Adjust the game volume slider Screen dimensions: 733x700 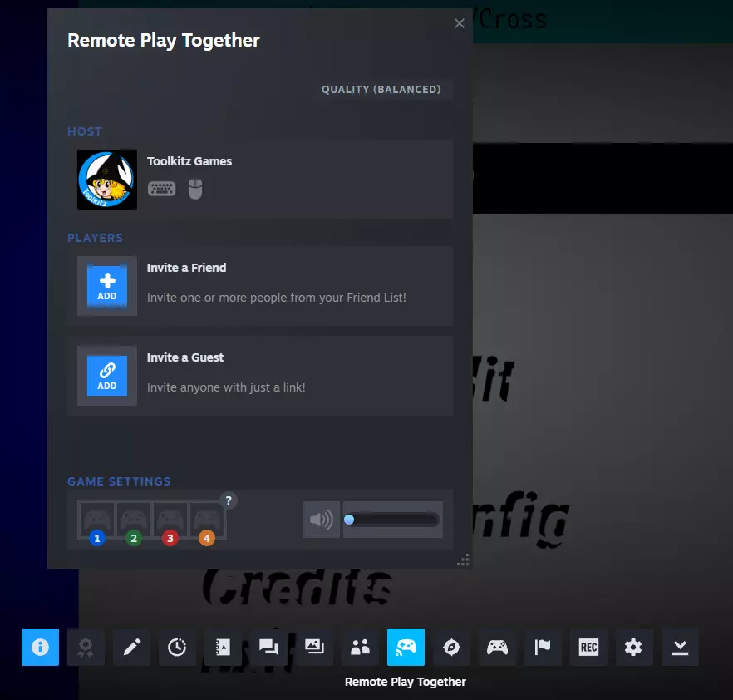tap(392, 520)
